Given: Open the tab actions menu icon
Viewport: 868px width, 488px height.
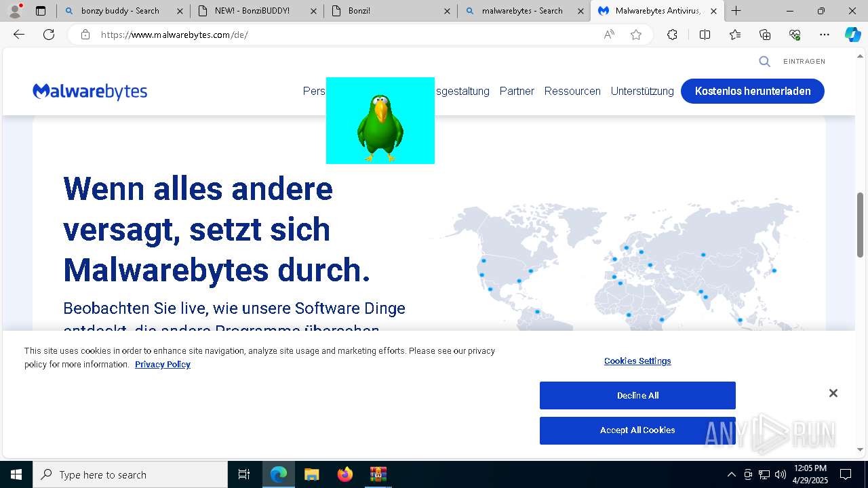Looking at the screenshot, I should (41, 11).
